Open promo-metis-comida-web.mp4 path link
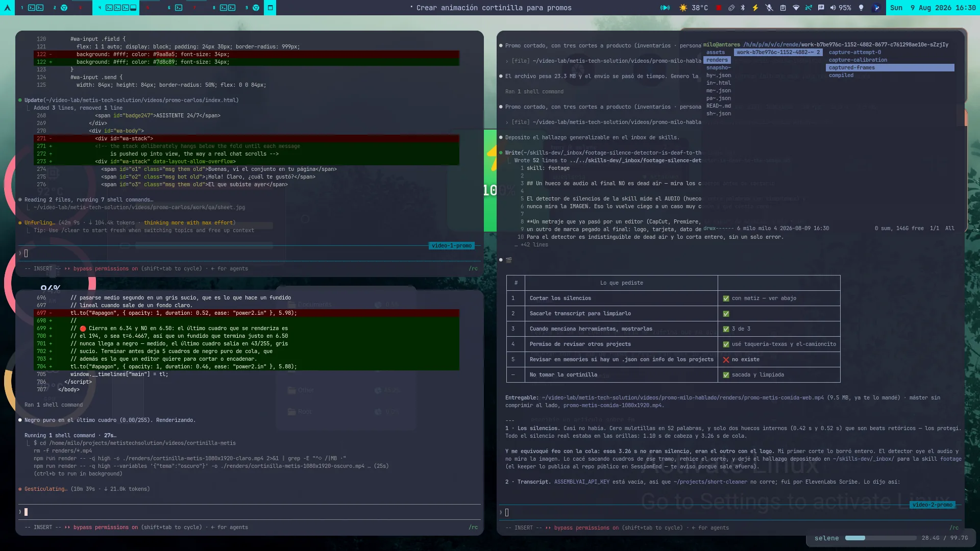980x551 pixels. tap(683, 398)
